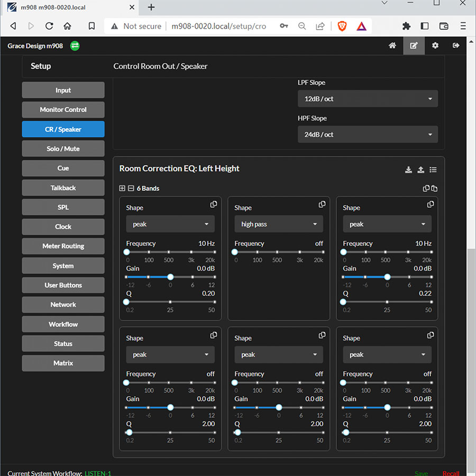This screenshot has height=476, width=476.
Task: Open the System section
Action: (x=63, y=266)
